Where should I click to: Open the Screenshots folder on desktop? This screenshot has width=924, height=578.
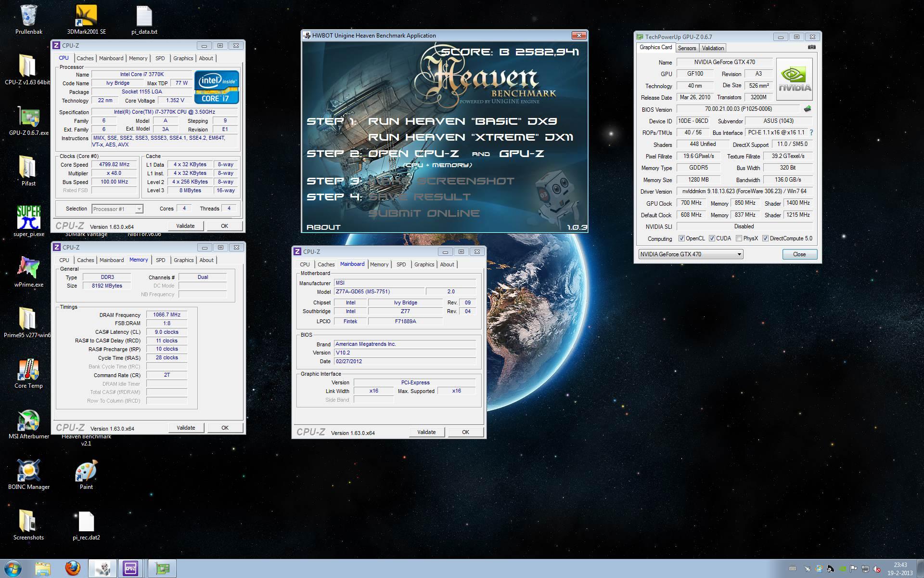(28, 525)
